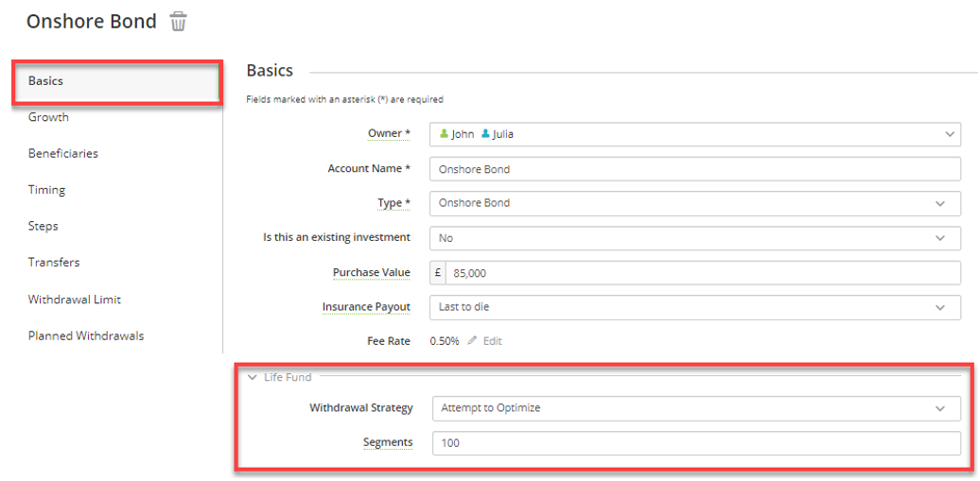The height and width of the screenshot is (481, 980).
Task: Open the Beneficiaries section
Action: coord(63,154)
